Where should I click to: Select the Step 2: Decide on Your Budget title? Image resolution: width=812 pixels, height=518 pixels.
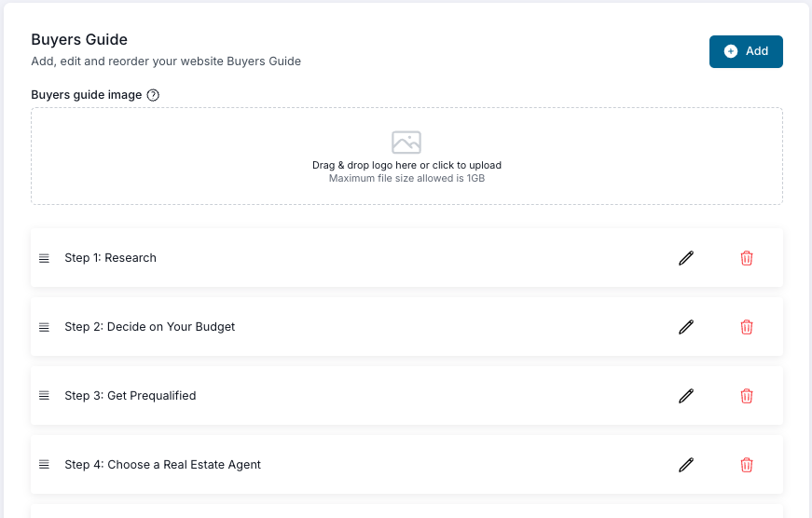coord(149,327)
